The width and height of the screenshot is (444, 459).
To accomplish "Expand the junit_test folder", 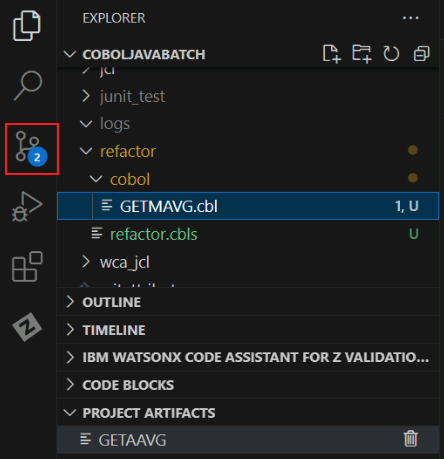I will [86, 96].
